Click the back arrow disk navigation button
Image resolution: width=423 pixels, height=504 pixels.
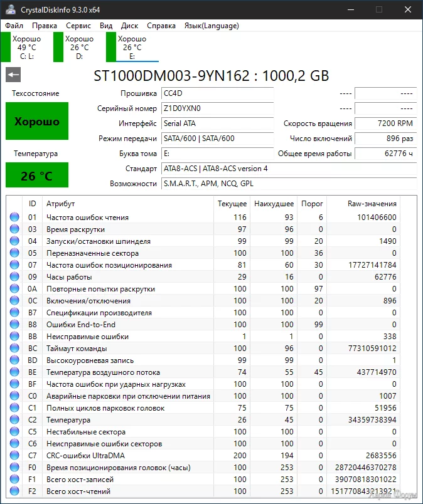[13, 75]
